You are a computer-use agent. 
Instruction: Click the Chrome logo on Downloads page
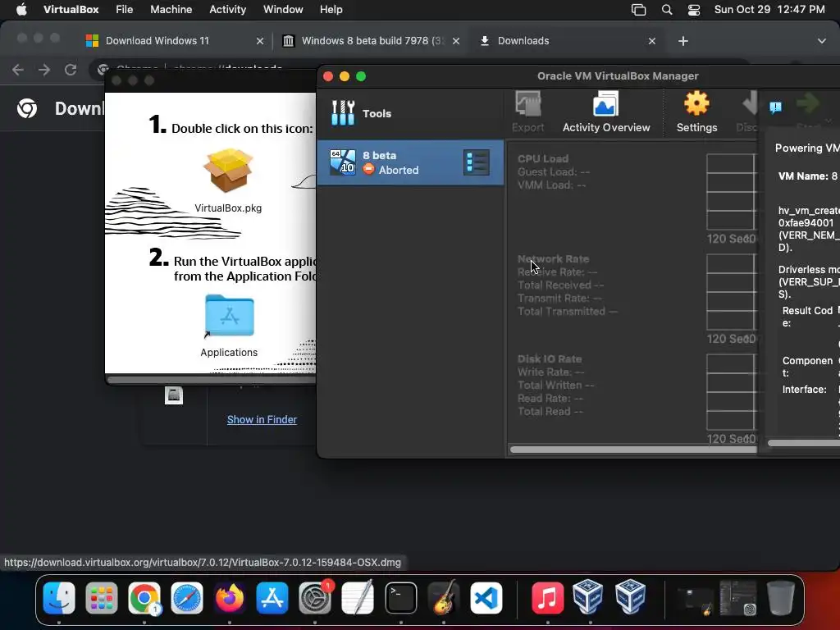(x=27, y=108)
